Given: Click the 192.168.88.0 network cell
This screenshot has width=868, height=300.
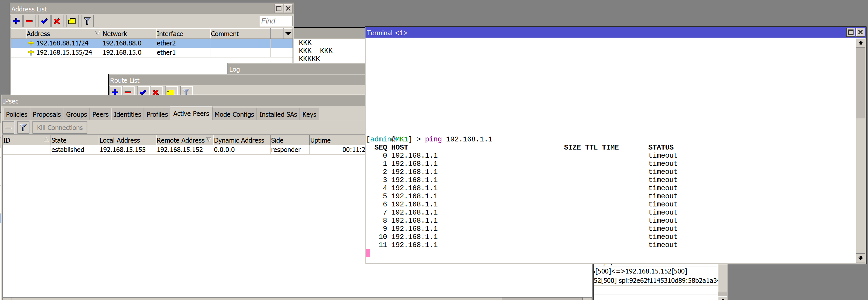Looking at the screenshot, I should (129, 43).
